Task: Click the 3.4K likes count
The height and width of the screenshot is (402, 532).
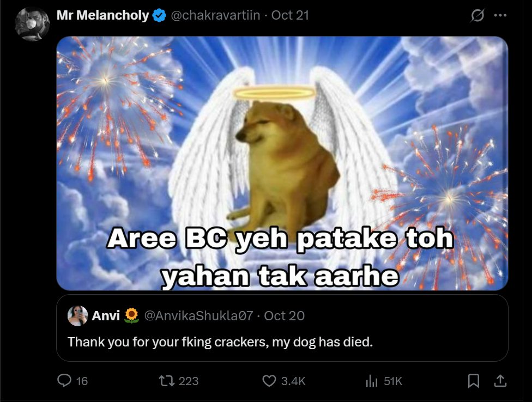Action: [x=293, y=381]
